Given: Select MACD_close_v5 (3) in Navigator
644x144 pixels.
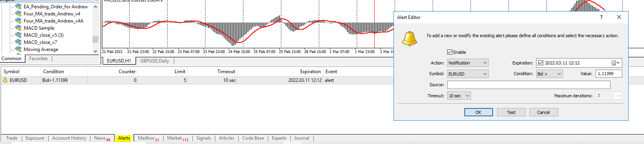Looking at the screenshot, I should pyautogui.click(x=43, y=35).
